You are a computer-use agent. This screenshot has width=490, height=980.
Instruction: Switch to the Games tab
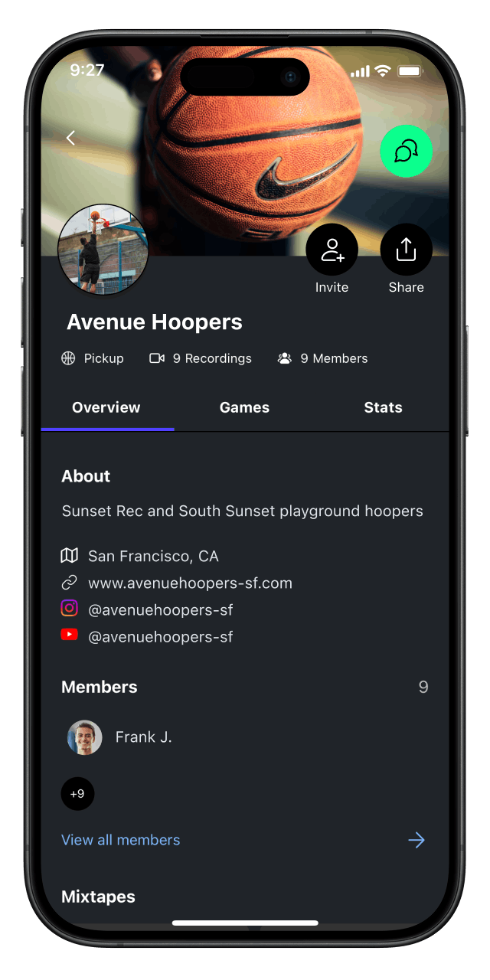pyautogui.click(x=244, y=407)
